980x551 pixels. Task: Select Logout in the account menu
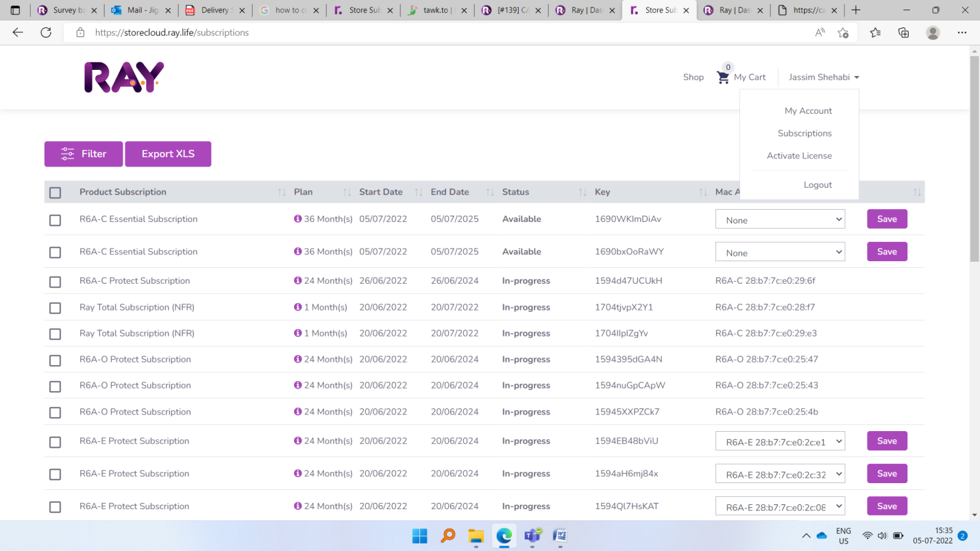(818, 185)
